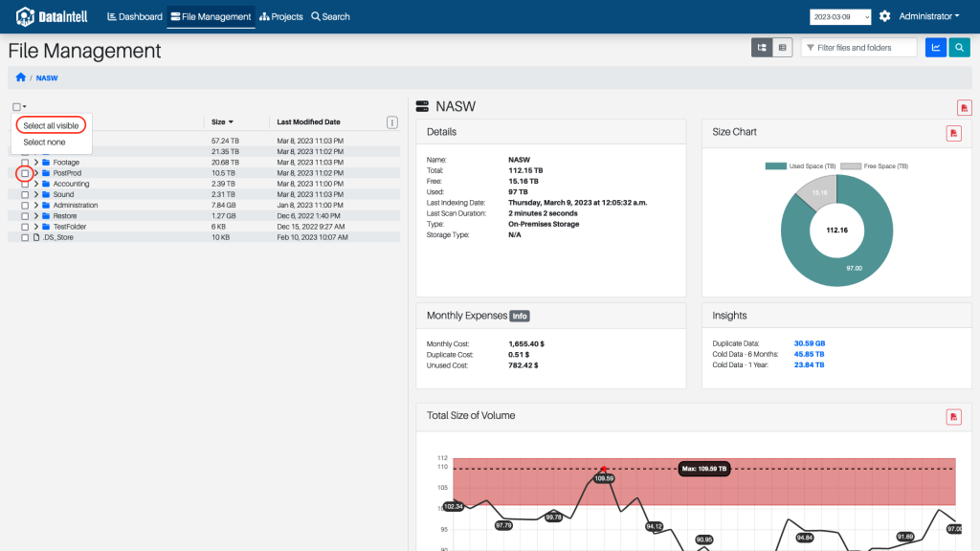The image size is (980, 551).
Task: Click the NASW breadcrumb link
Action: pyautogui.click(x=47, y=78)
